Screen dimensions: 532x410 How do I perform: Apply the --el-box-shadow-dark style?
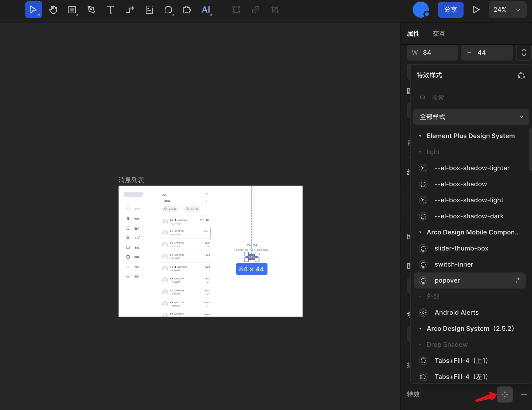coord(470,216)
